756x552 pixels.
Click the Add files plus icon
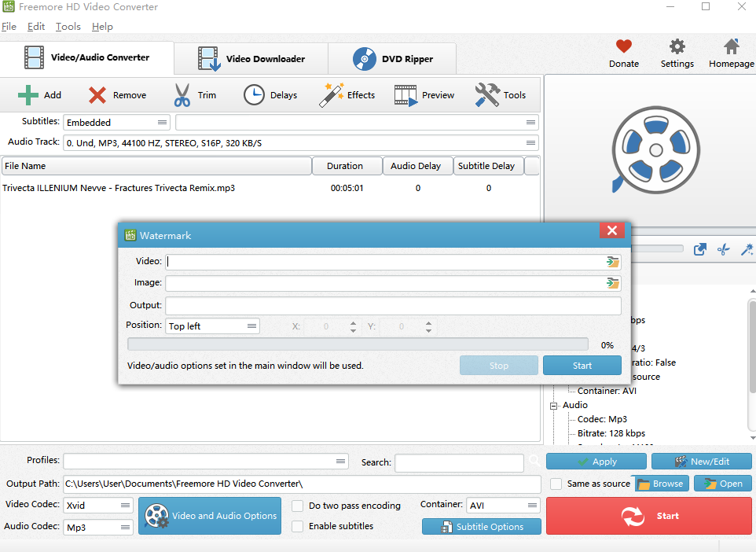tap(28, 95)
